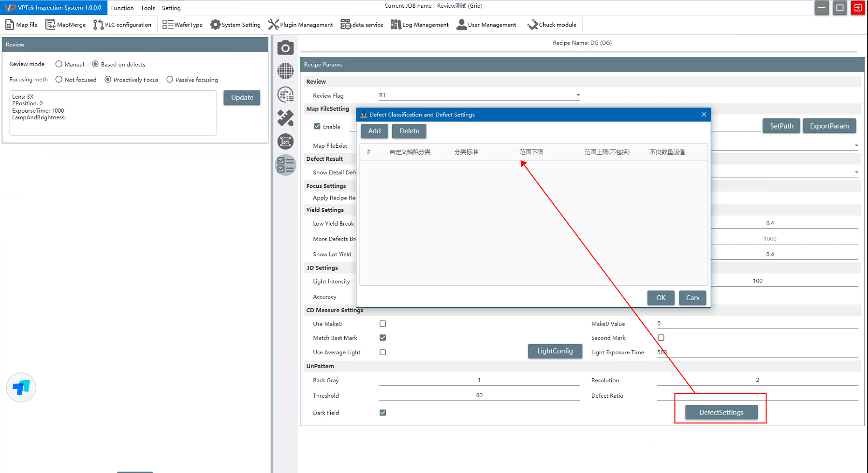Toggle the Dark Field checkbox
This screenshot has width=868, height=473.
[383, 413]
